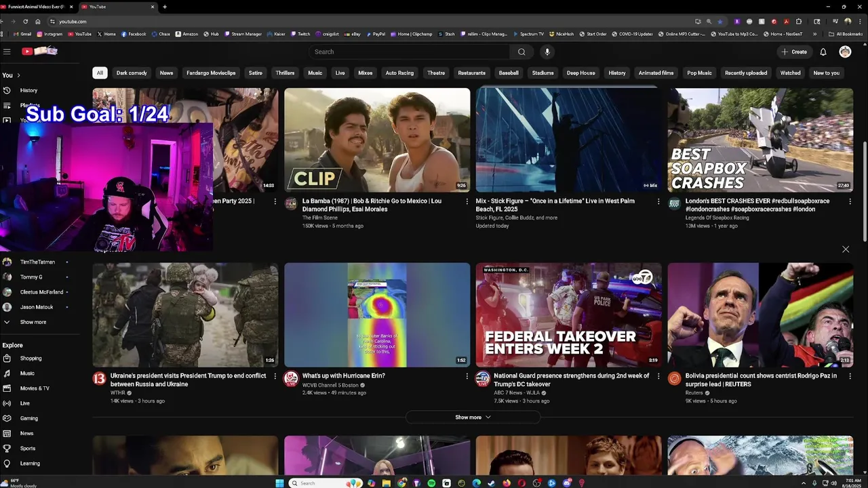This screenshot has height=488, width=868.
Task: Open Movies & TV in the sidebar
Action: (x=35, y=388)
